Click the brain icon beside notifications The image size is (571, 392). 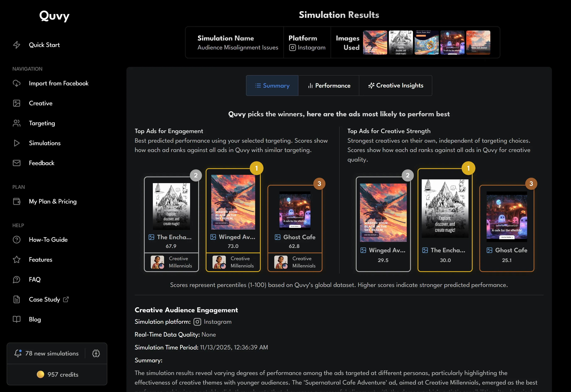click(96, 353)
